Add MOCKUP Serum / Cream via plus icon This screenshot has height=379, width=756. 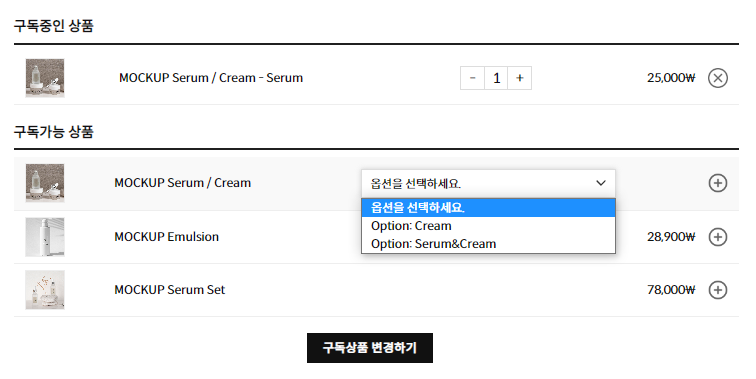pos(717,183)
